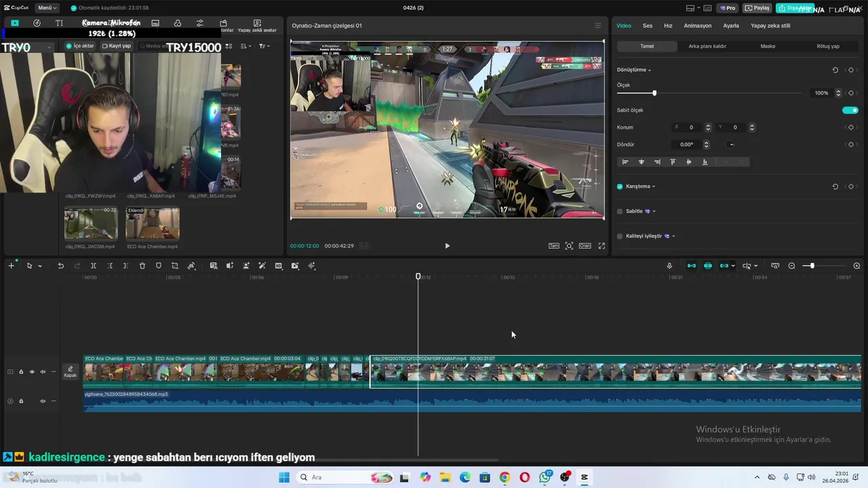Select the Arka planı kaldır sub-tab
Image resolution: width=868 pixels, height=488 pixels.
[707, 46]
